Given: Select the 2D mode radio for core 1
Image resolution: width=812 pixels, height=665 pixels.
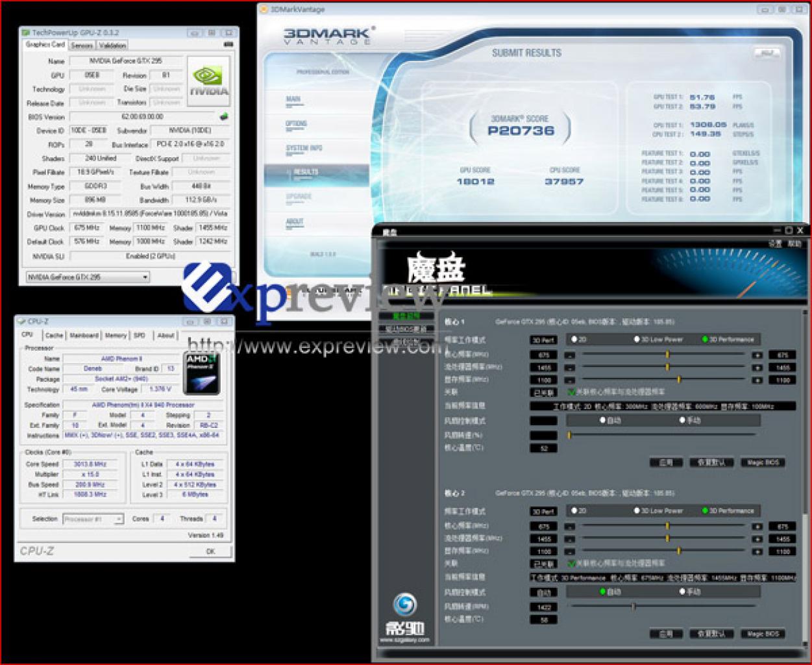Looking at the screenshot, I should 574,339.
